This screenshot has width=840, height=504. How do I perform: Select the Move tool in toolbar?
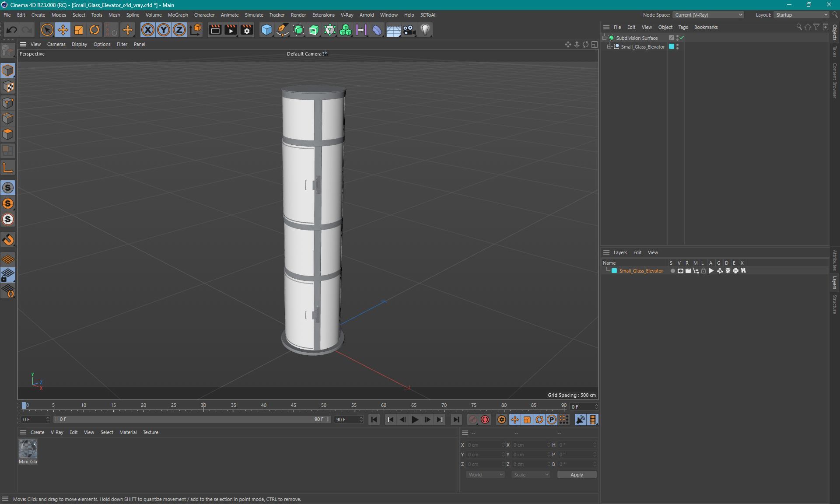(x=63, y=30)
